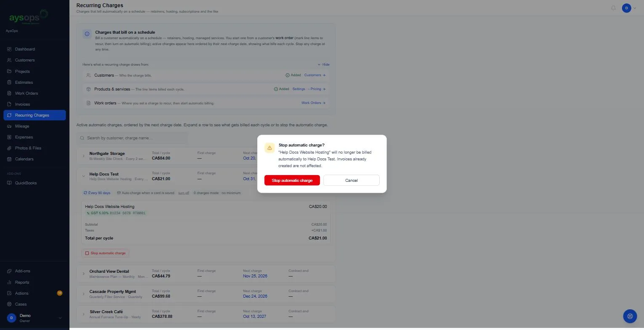The image size is (644, 330).
Task: Expand the Orchard View Dental row
Action: pos(83,274)
